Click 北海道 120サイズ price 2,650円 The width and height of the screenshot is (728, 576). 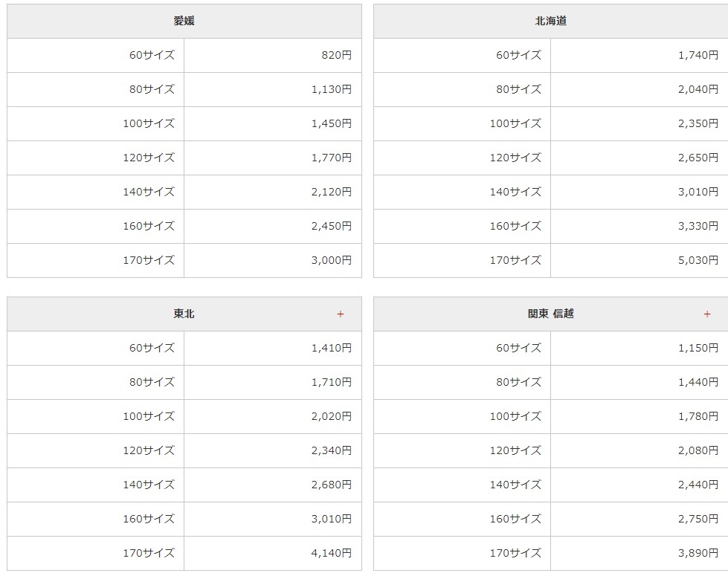(x=698, y=158)
